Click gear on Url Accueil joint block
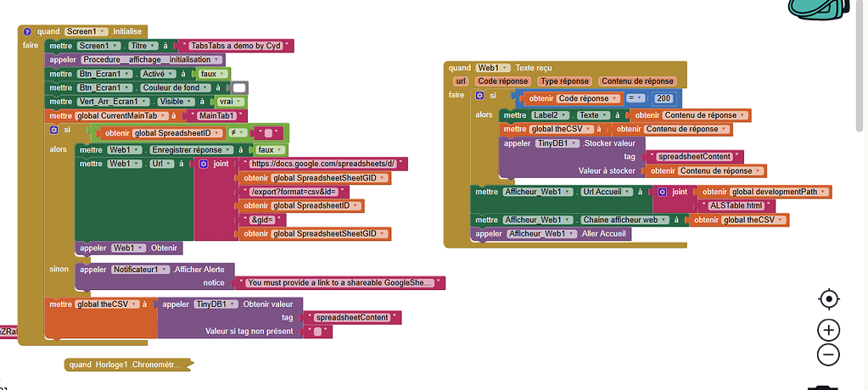This screenshot has width=868, height=390. pyautogui.click(x=662, y=192)
